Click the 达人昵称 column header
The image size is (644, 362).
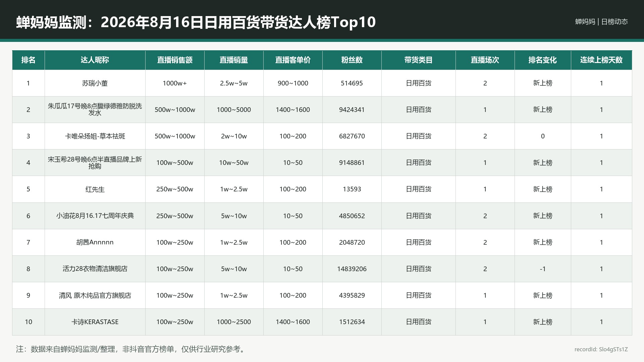tap(95, 60)
